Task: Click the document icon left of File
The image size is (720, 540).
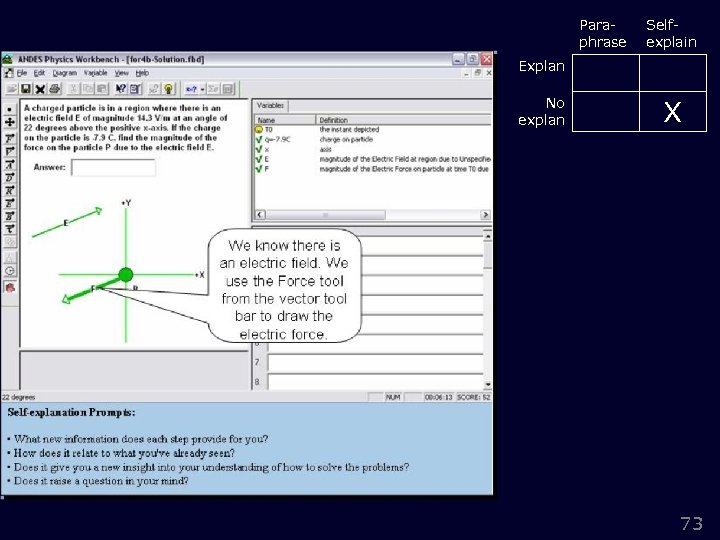Action: pos(9,73)
